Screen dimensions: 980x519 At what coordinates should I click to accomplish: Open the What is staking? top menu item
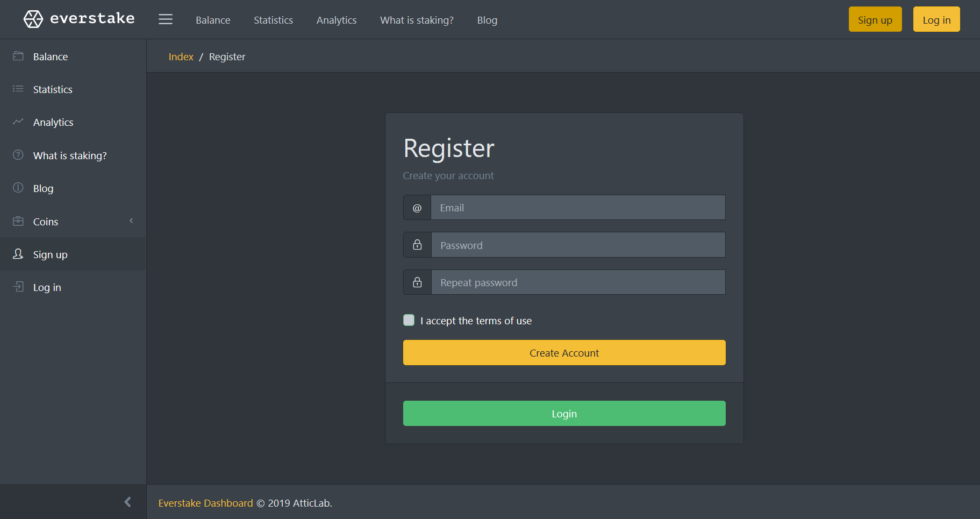coord(417,20)
